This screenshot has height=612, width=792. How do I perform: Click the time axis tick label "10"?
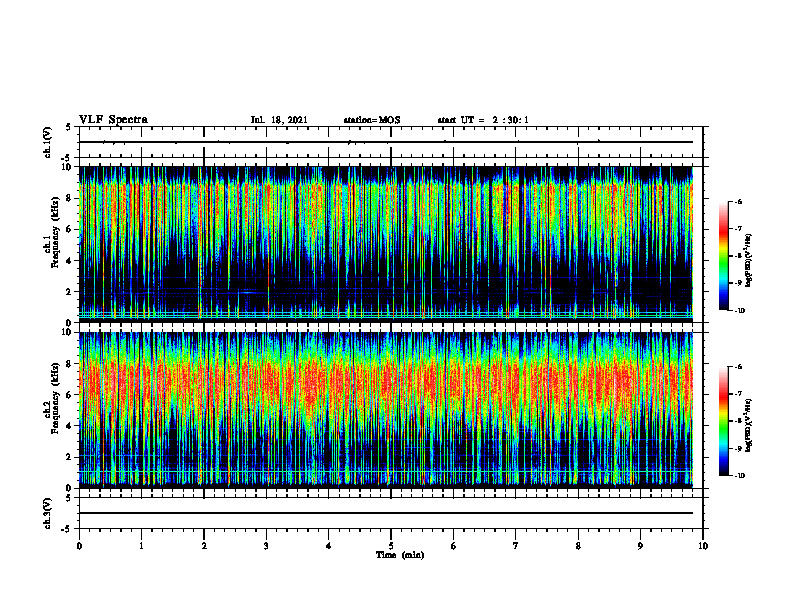(703, 546)
